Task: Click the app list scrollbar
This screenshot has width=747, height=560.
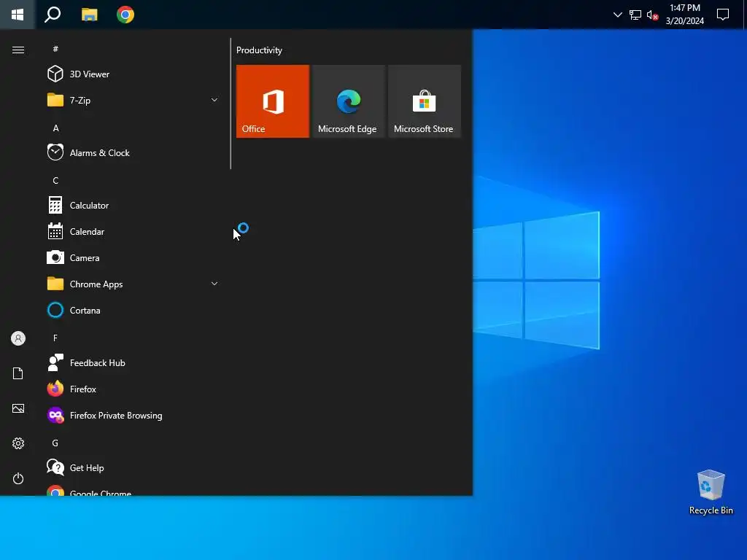Action: [231, 104]
